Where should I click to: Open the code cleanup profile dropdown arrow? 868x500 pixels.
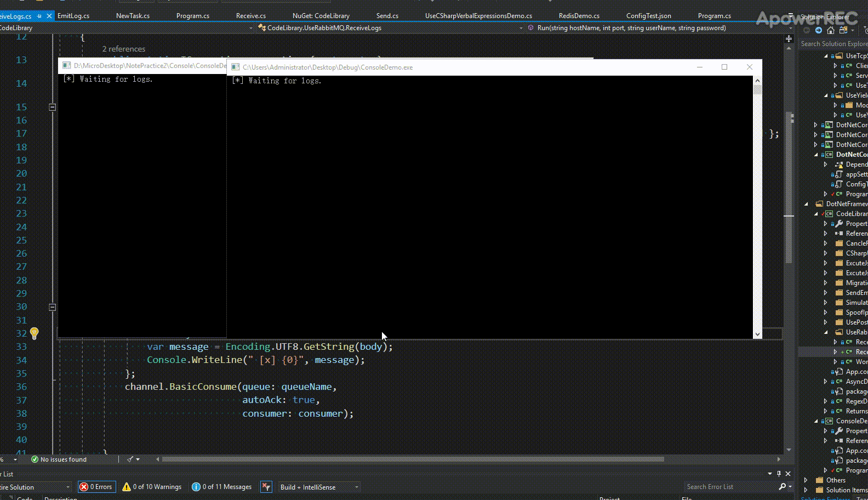pyautogui.click(x=138, y=459)
